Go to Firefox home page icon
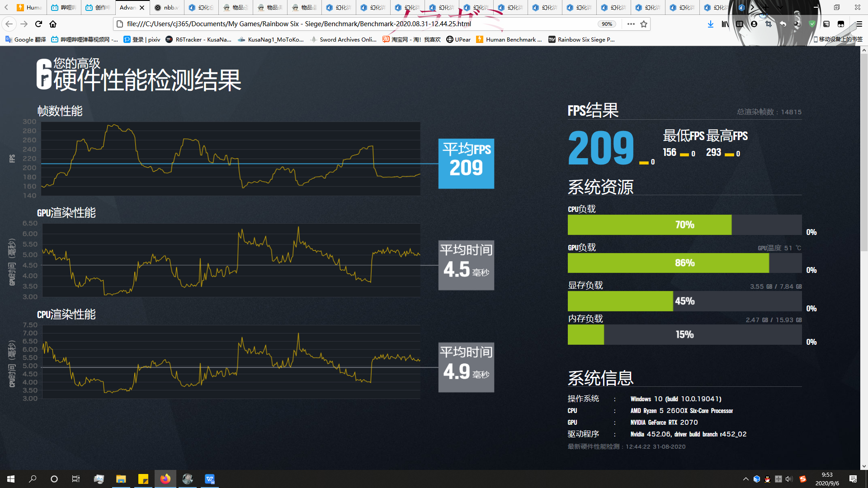868x488 pixels. click(x=53, y=24)
